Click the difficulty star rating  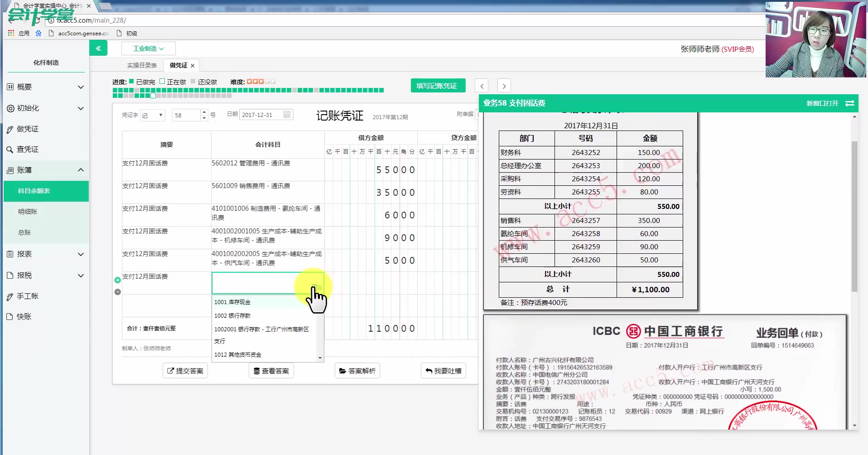(x=261, y=82)
